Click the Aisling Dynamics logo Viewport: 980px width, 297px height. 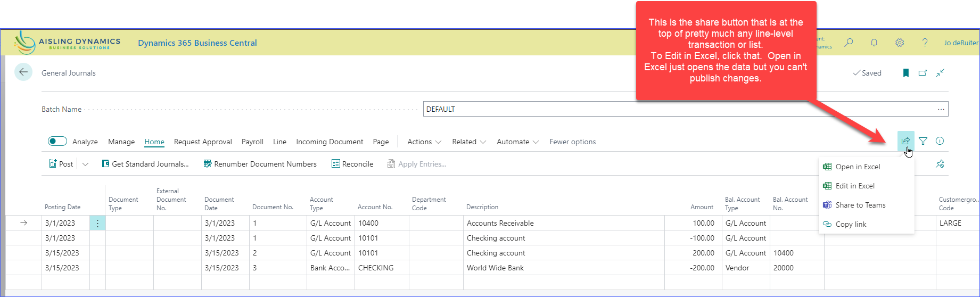68,43
